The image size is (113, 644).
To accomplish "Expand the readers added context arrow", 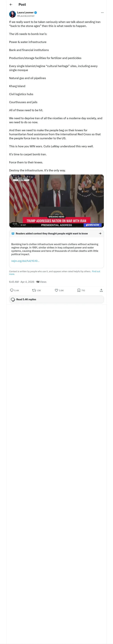I will pyautogui.click(x=100, y=233).
